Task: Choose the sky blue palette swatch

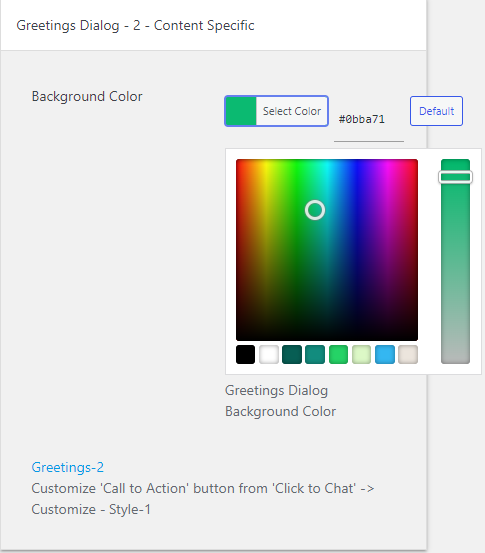Action: [385, 354]
